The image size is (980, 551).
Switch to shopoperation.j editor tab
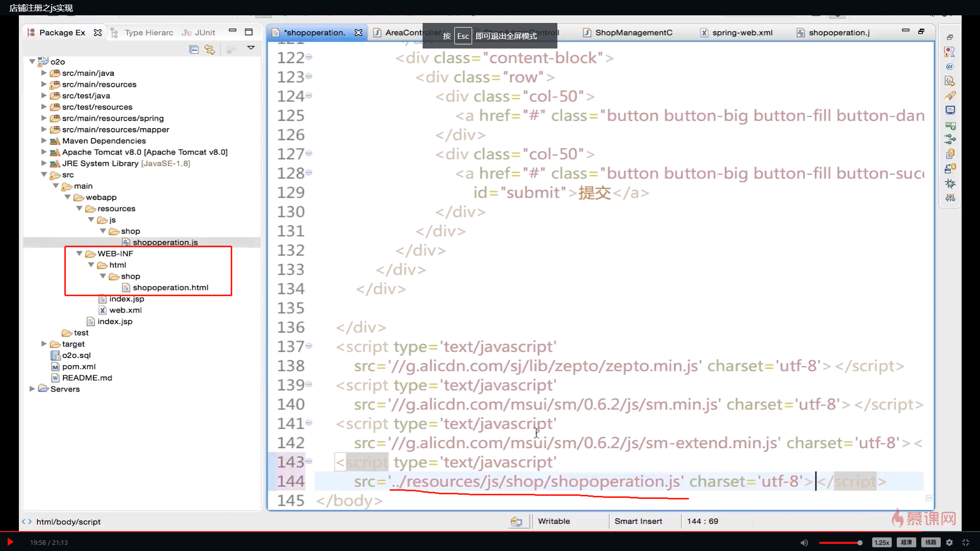point(833,33)
